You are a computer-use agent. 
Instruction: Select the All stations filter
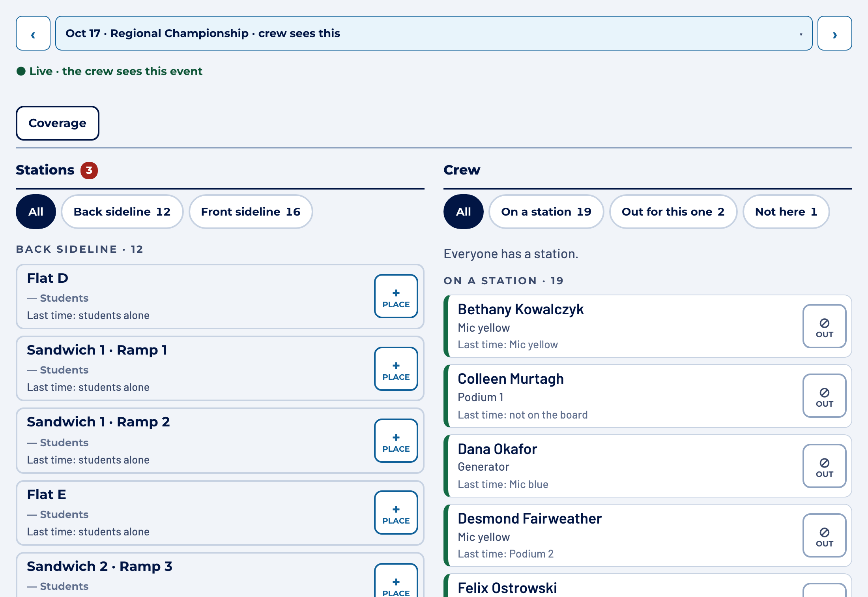coord(36,212)
